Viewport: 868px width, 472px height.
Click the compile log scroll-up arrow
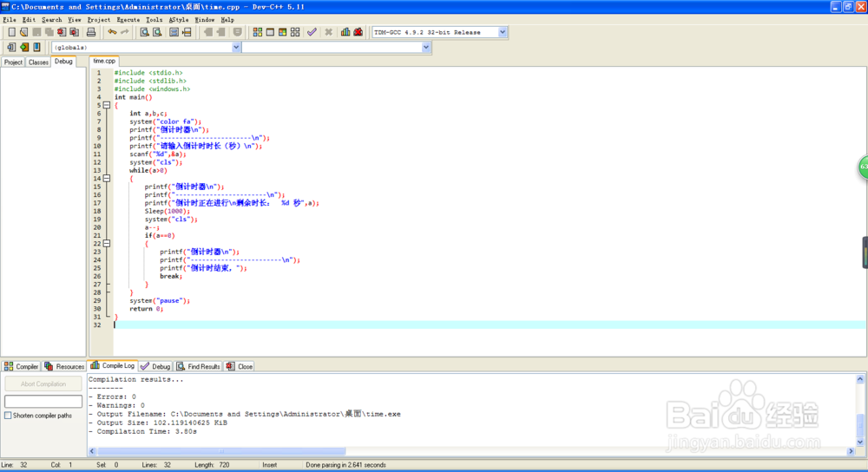[x=860, y=379]
